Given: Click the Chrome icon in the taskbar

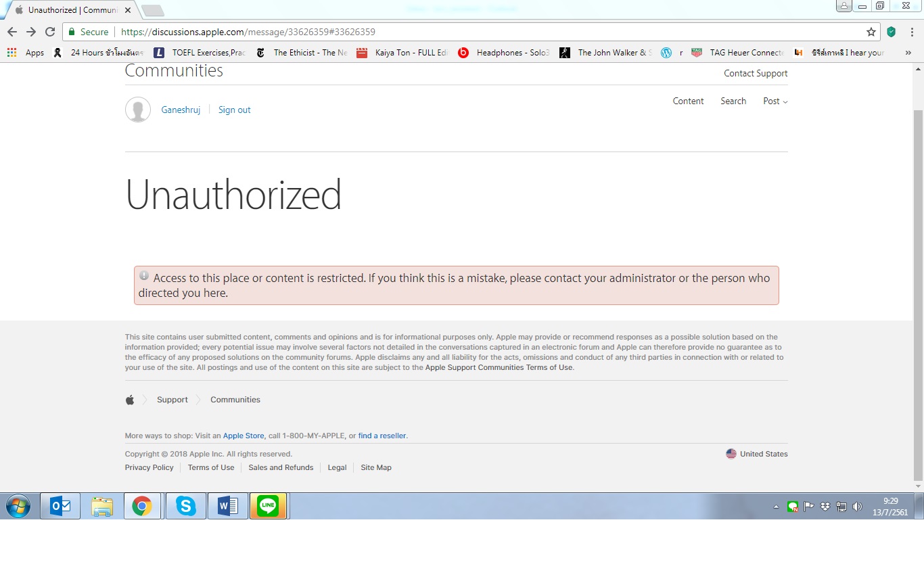Looking at the screenshot, I should pos(142,506).
